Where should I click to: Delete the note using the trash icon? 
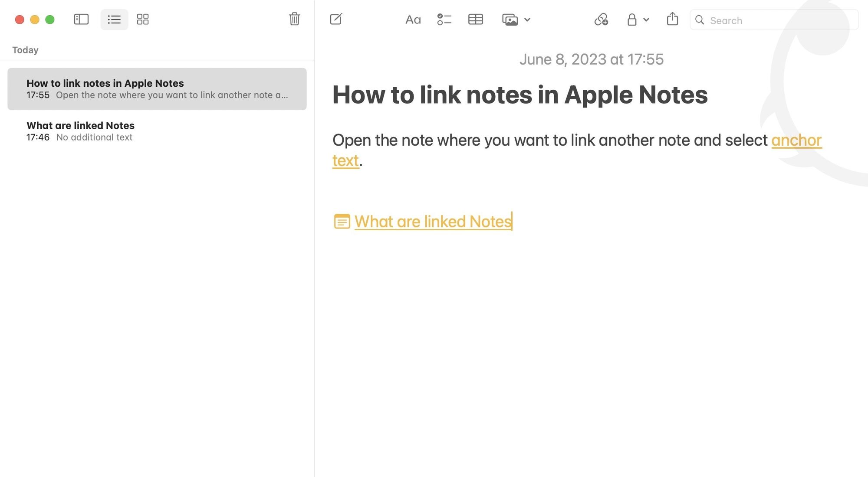(294, 19)
